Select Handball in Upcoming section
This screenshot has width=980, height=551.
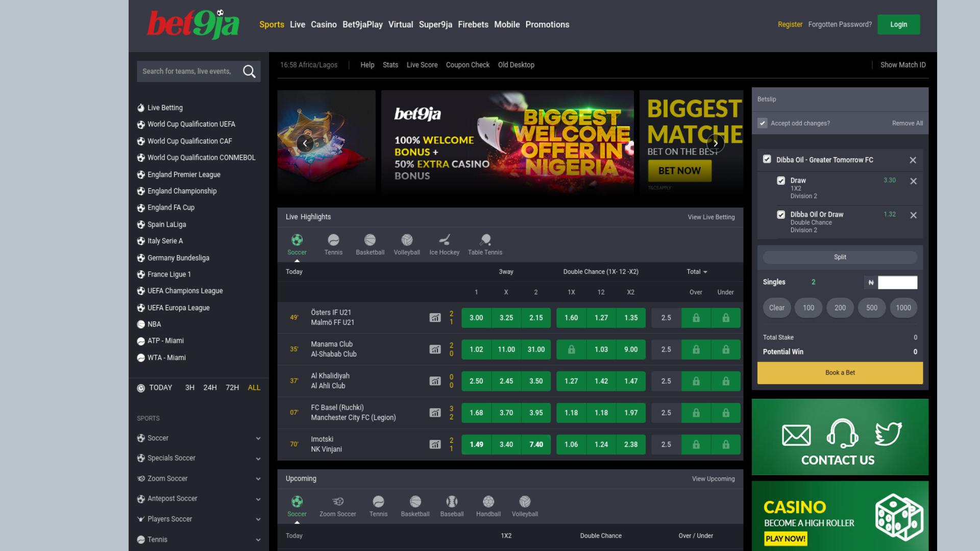click(x=488, y=506)
